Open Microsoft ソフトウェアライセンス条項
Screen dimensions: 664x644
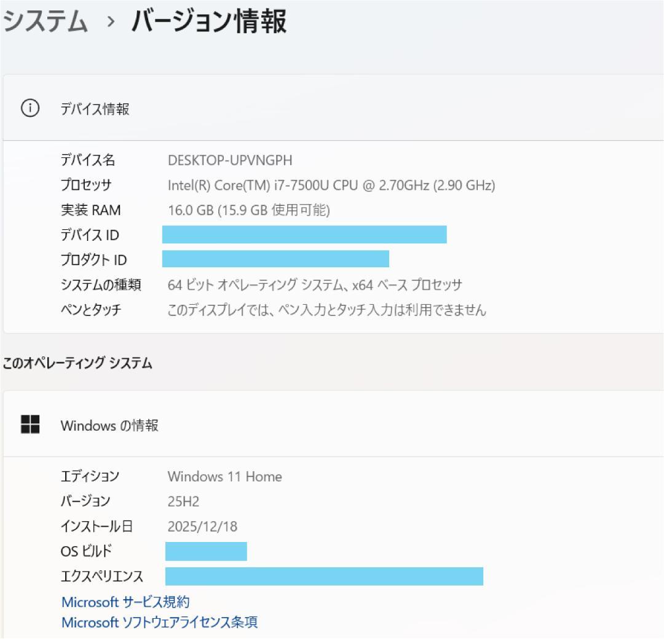pyautogui.click(x=160, y=622)
